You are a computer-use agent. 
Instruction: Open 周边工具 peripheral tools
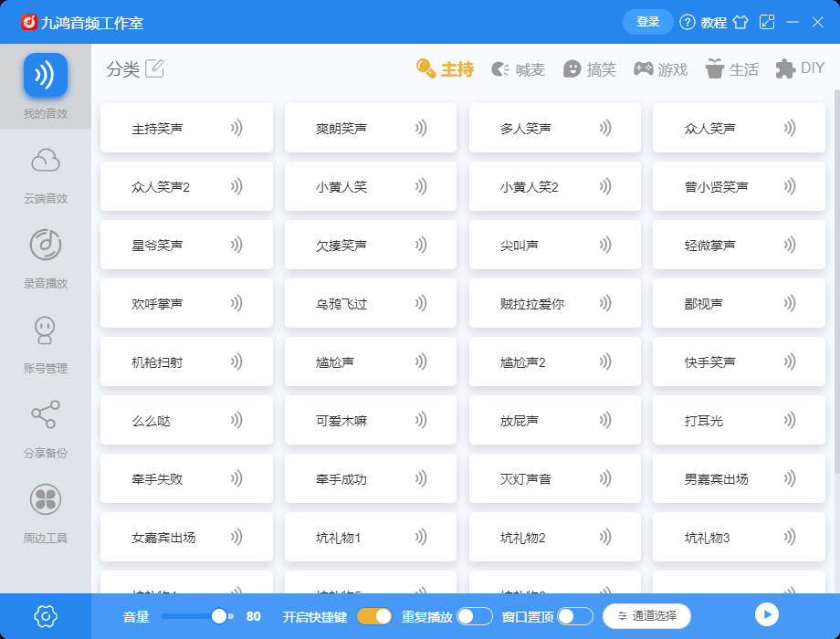pyautogui.click(x=46, y=514)
